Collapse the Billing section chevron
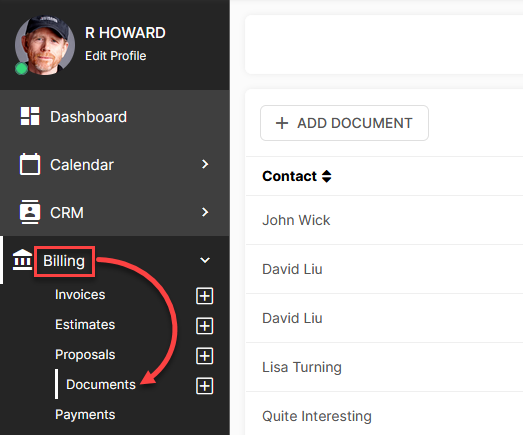 [x=205, y=260]
